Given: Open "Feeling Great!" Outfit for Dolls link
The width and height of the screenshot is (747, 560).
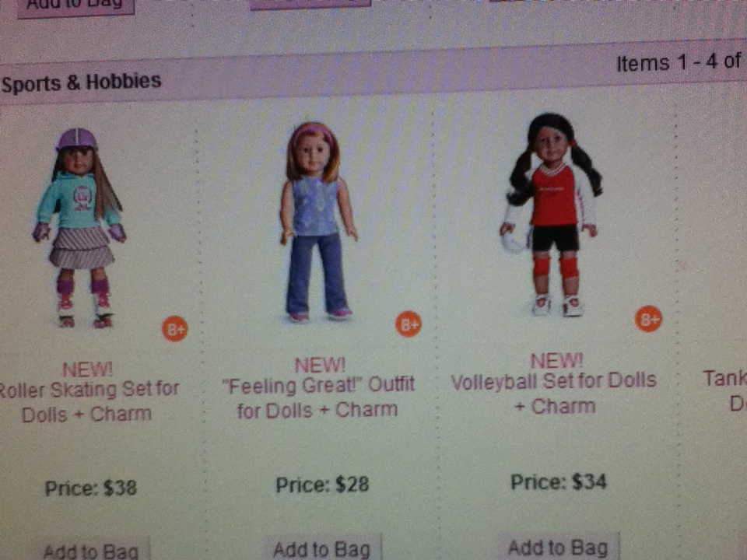Looking at the screenshot, I should [318, 397].
